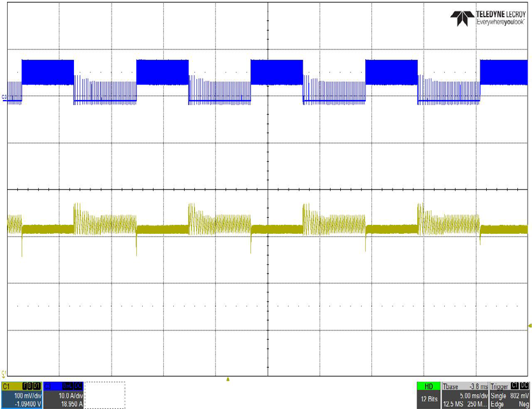Click the empty dashed descriptor slot

(105, 395)
